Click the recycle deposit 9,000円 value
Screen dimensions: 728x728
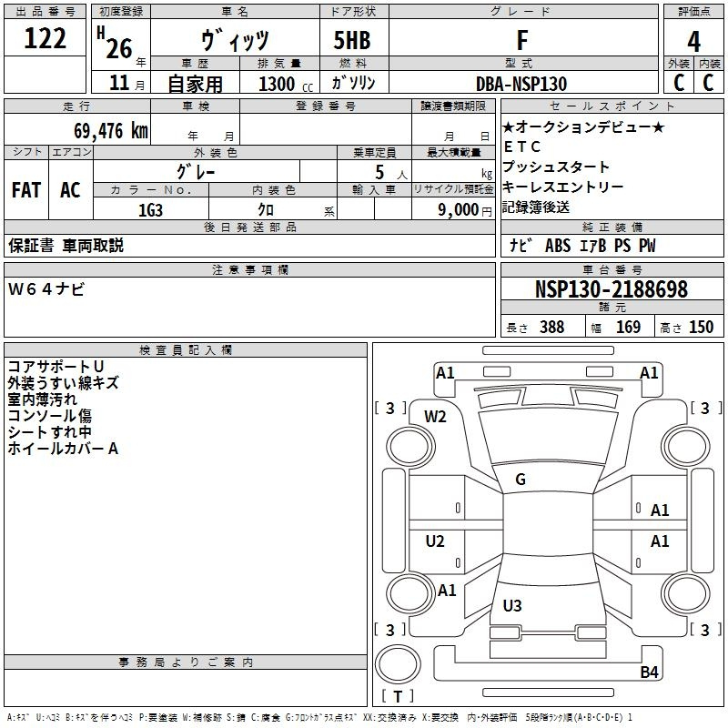462,210
